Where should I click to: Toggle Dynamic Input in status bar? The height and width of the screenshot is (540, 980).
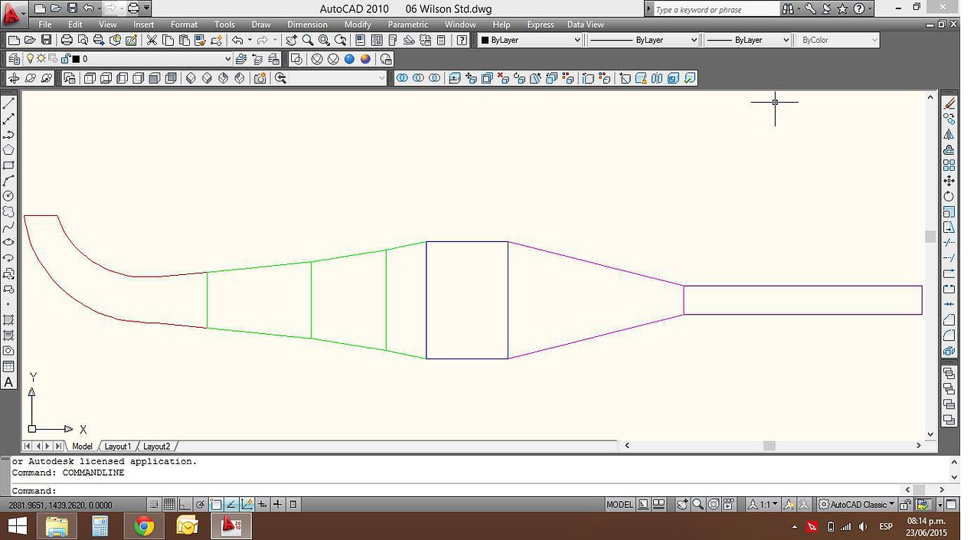tap(263, 505)
